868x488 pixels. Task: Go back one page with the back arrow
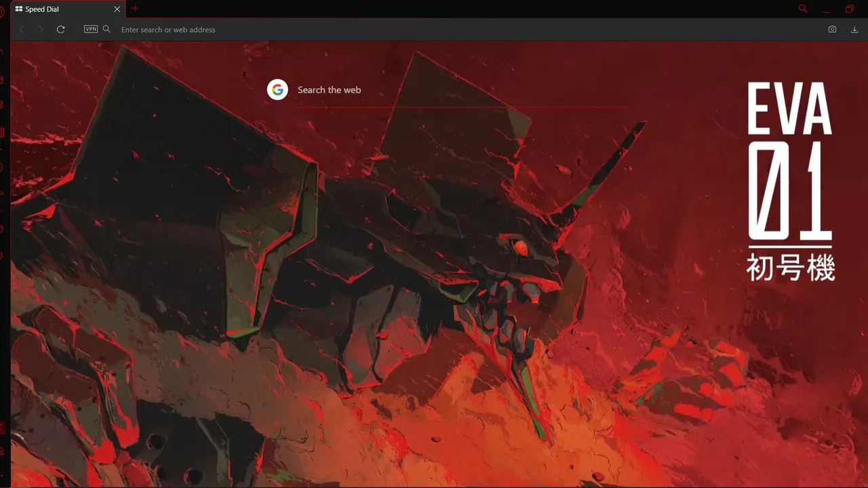pos(22,29)
